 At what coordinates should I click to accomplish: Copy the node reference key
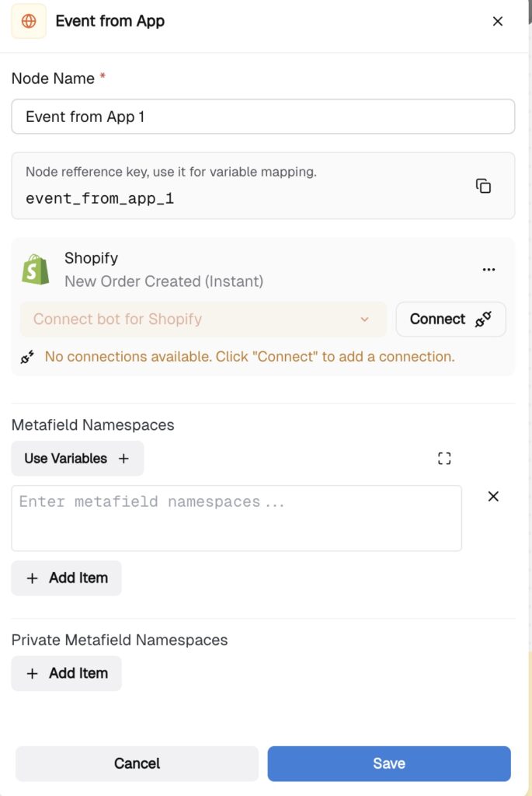coord(483,186)
